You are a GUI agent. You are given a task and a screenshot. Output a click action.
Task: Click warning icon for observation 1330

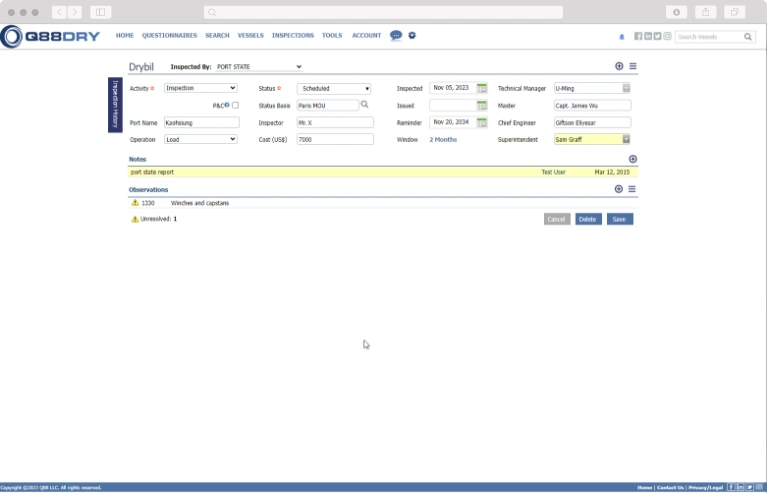tap(135, 202)
